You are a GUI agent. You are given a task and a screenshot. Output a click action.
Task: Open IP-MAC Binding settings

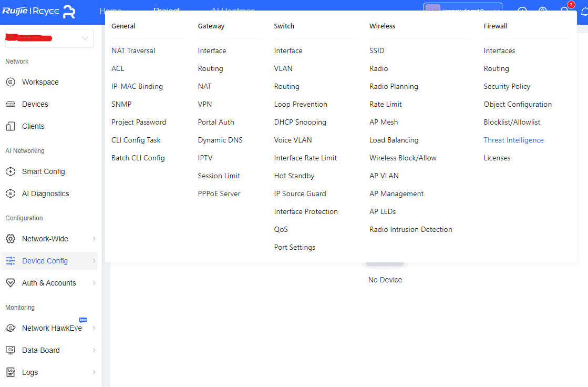[x=137, y=86]
